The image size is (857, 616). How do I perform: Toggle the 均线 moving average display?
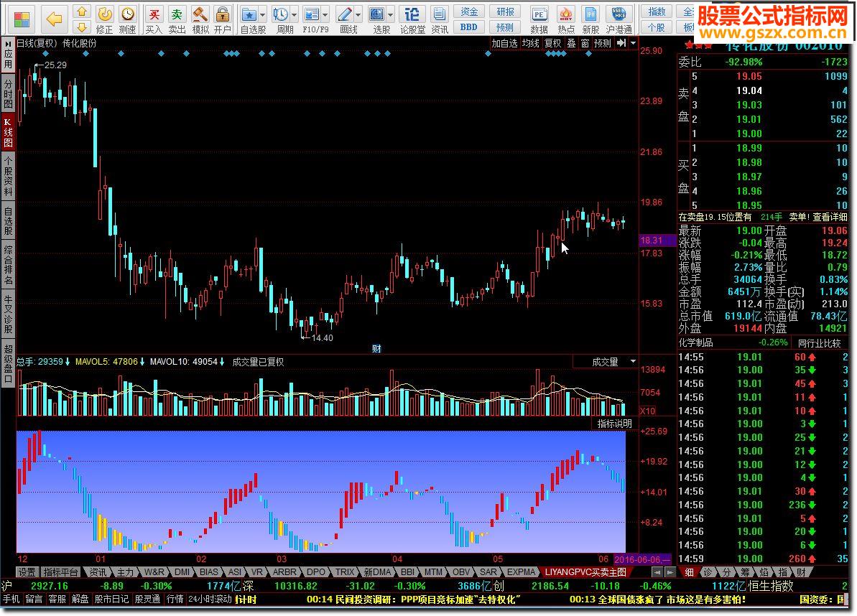[531, 43]
